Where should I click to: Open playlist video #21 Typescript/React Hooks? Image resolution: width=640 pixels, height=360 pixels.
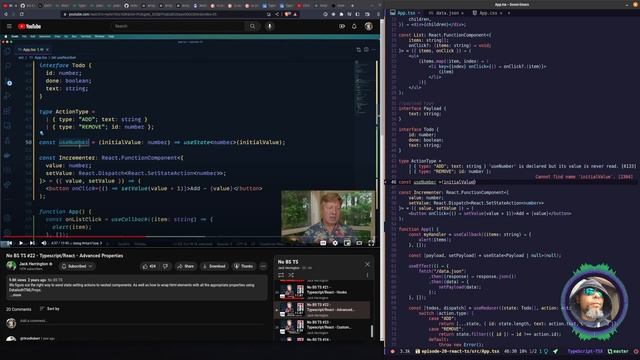pos(322,292)
